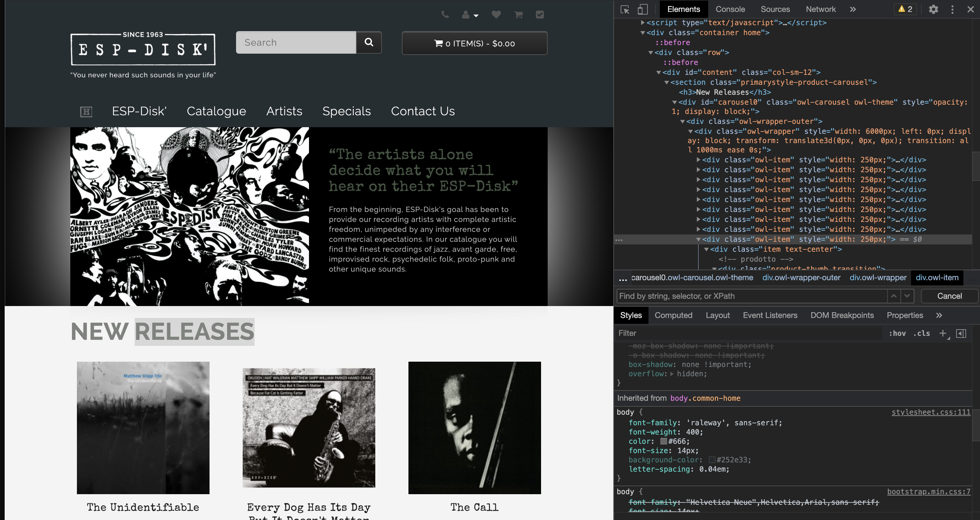The image size is (980, 520).
Task: Click the Cancel search button
Action: [949, 296]
